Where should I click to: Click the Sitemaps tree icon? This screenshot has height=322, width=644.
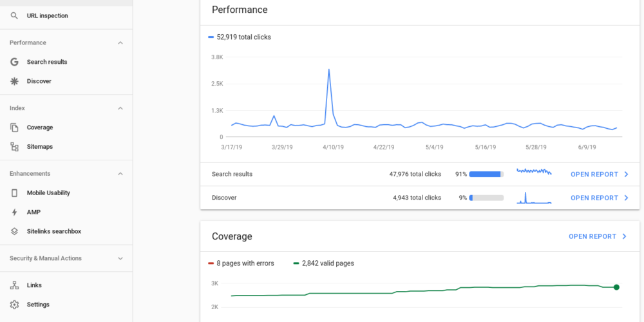(14, 147)
